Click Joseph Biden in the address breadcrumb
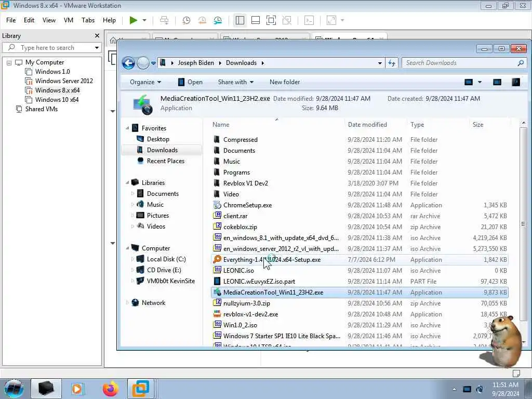 coord(196,63)
